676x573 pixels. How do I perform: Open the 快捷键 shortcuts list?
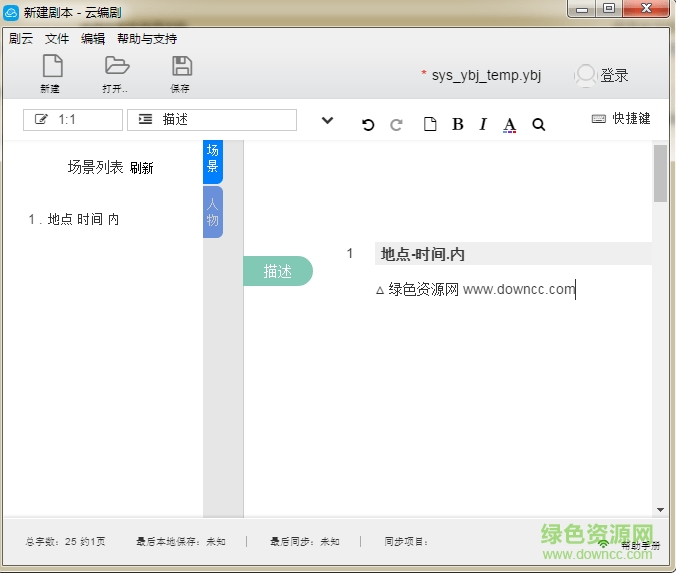click(621, 118)
